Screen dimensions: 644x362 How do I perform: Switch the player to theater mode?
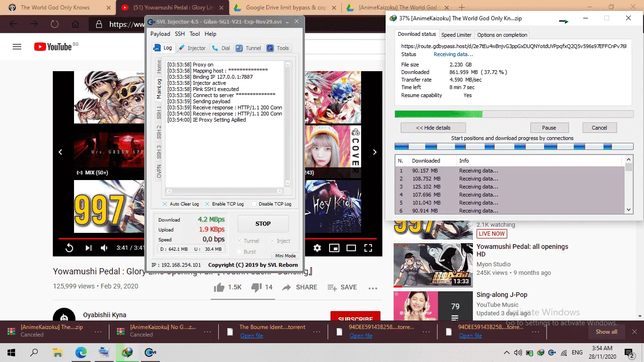tap(351, 248)
